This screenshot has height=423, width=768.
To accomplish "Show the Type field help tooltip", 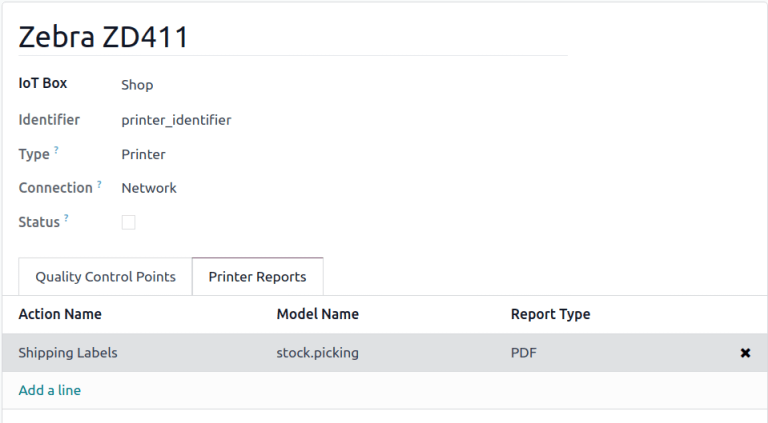I will pos(56,150).
